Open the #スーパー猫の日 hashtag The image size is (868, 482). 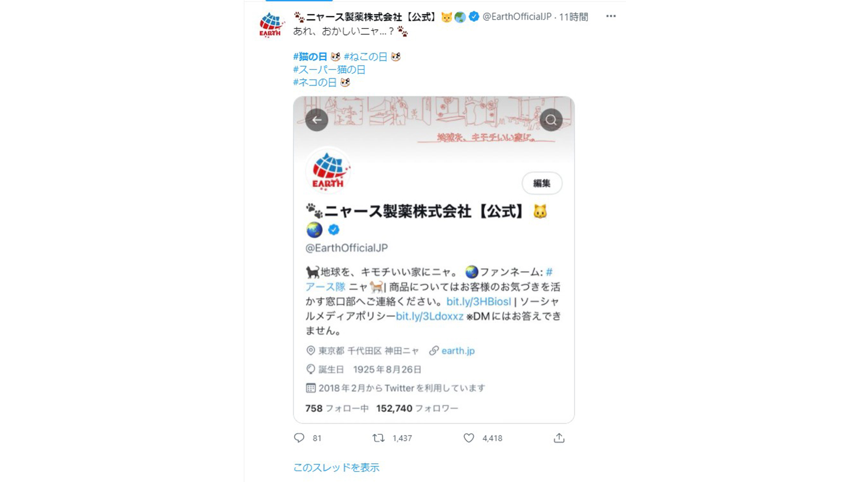(x=329, y=69)
